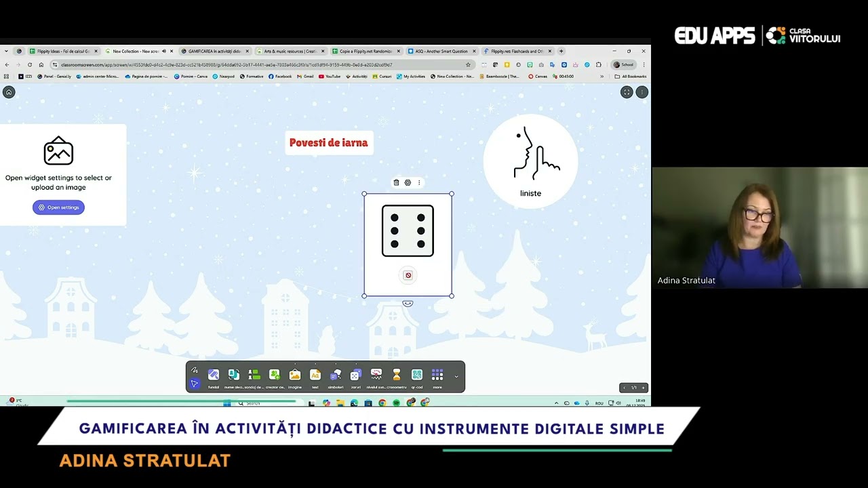Click the handle below the dice widget

pos(408,304)
